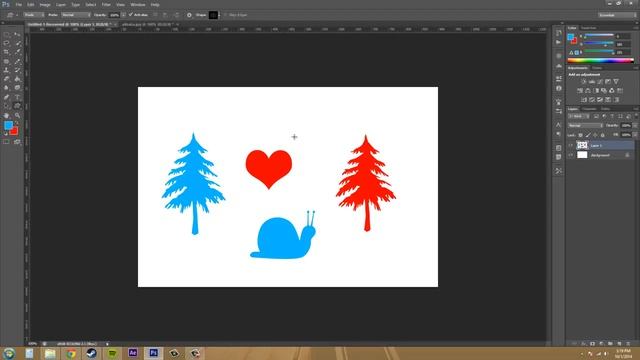Click the color spectrum ramp in the Color panel

pyautogui.click(x=600, y=60)
